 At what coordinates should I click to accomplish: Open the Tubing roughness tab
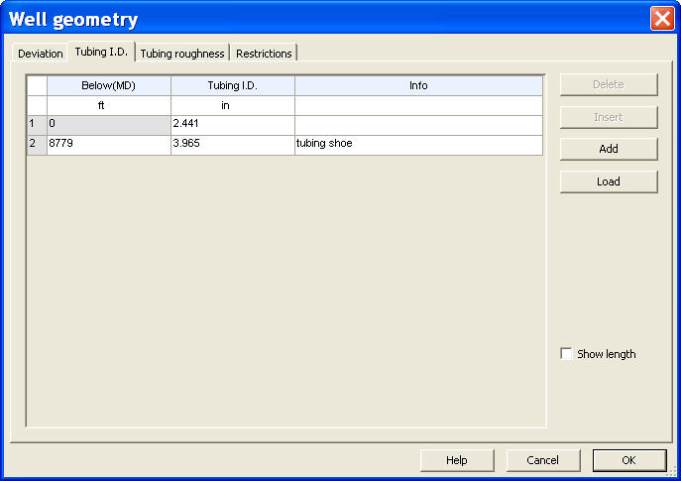(182, 53)
